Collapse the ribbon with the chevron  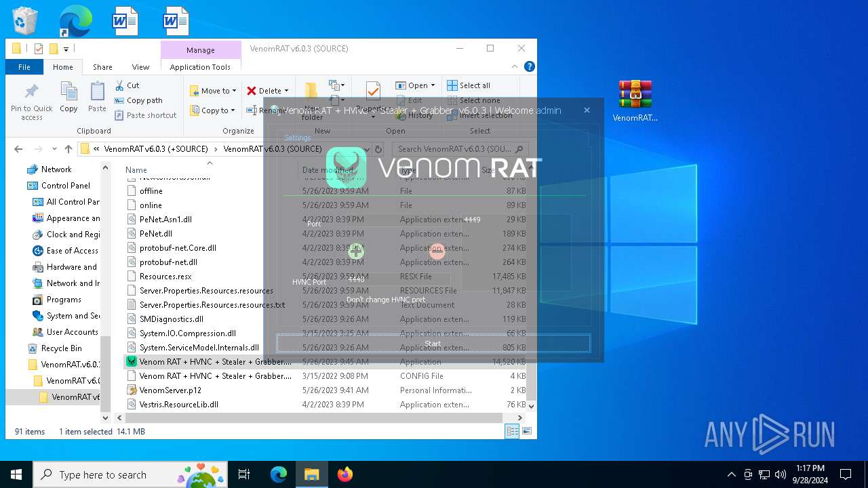coord(516,66)
